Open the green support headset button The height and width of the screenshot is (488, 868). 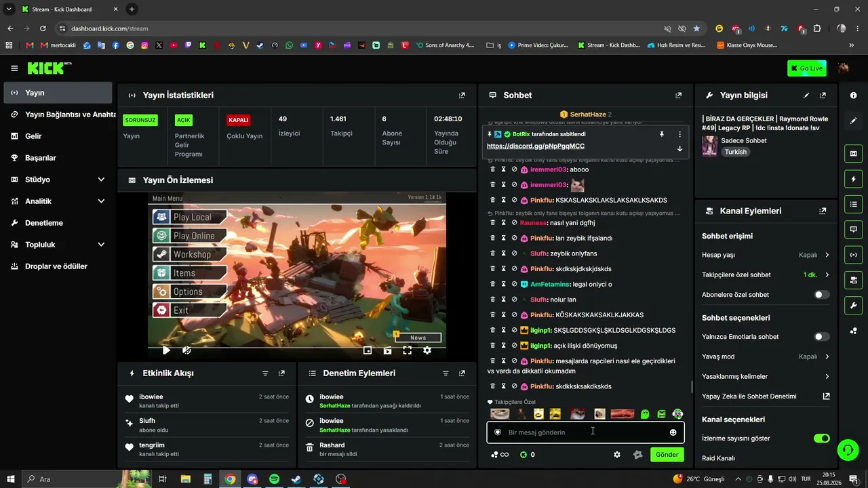click(x=847, y=450)
